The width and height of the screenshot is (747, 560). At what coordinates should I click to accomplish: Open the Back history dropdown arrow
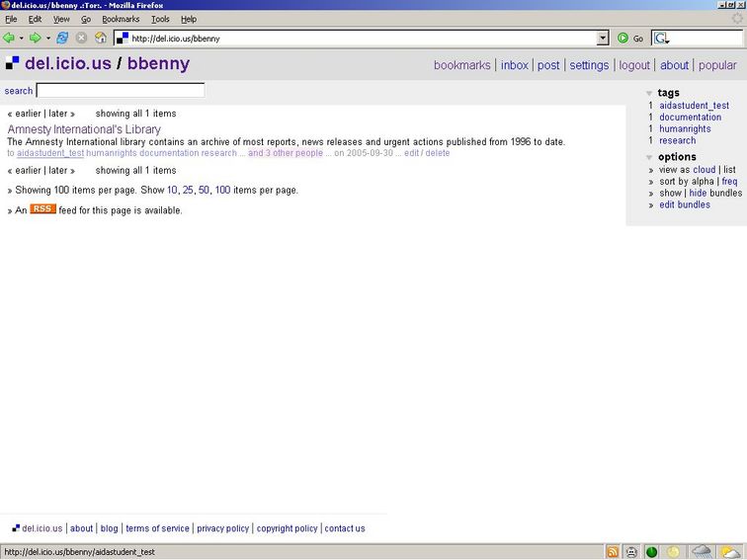pos(22,39)
